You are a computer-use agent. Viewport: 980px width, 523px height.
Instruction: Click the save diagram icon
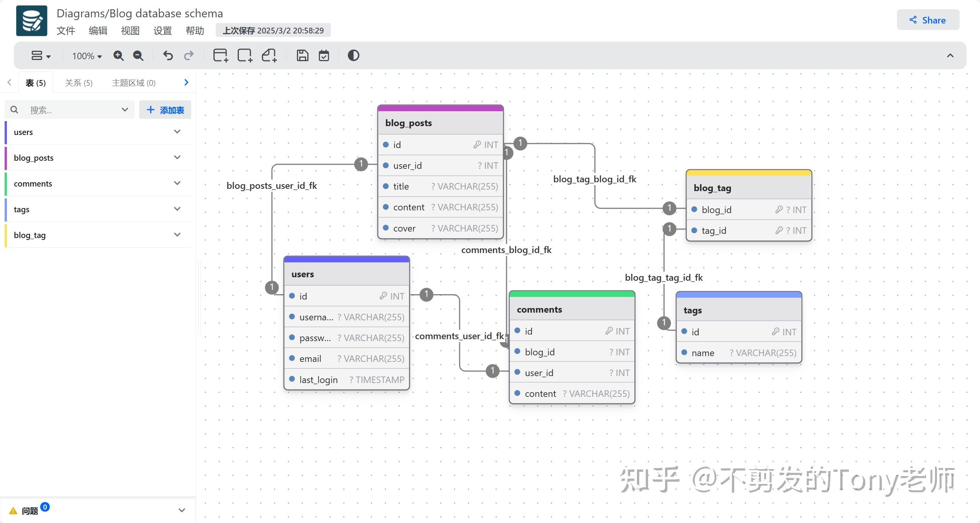tap(302, 55)
